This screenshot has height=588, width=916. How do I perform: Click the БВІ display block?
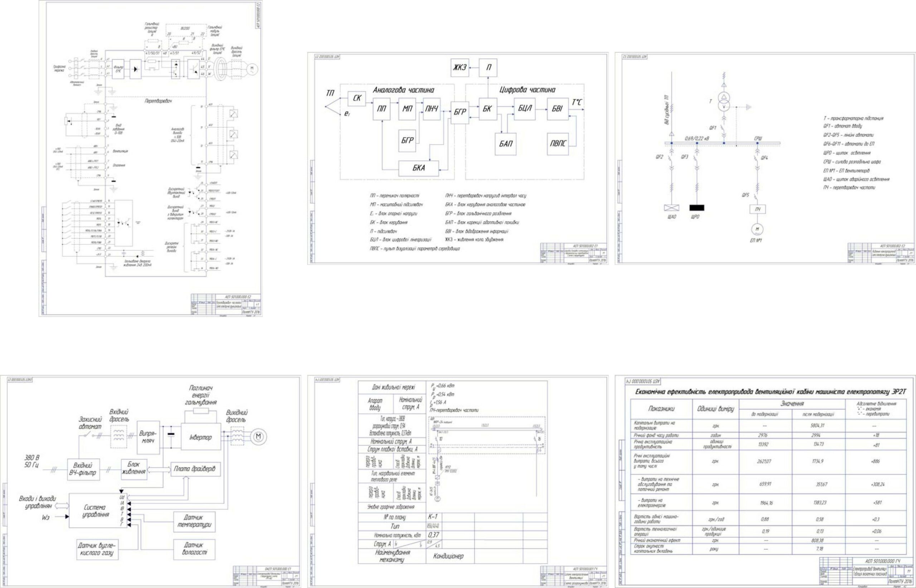pyautogui.click(x=558, y=109)
